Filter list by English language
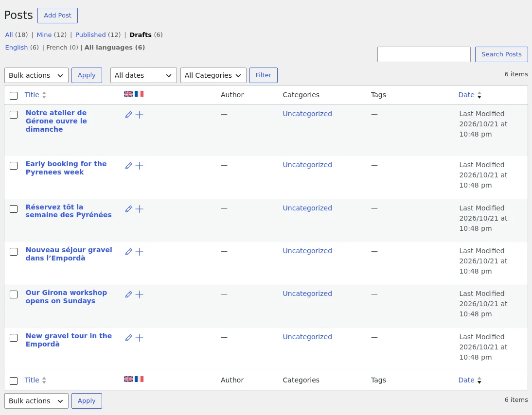The image size is (532, 415). [16, 48]
